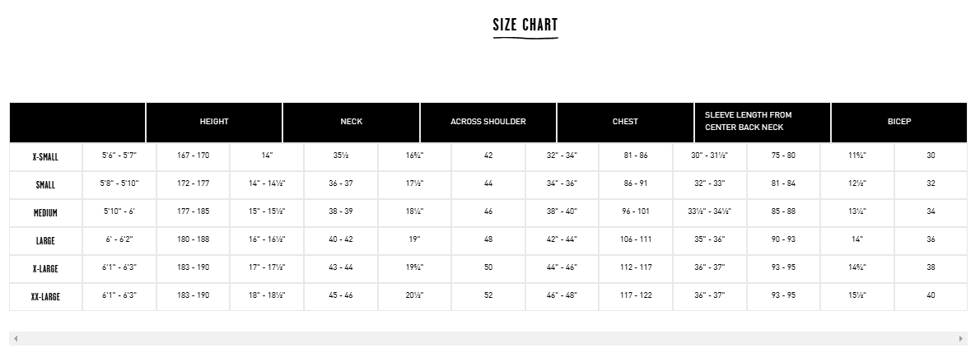Click the right scroll arrow on horizontal scrollbar
Image resolution: width=980 pixels, height=353 pixels.
tap(960, 339)
